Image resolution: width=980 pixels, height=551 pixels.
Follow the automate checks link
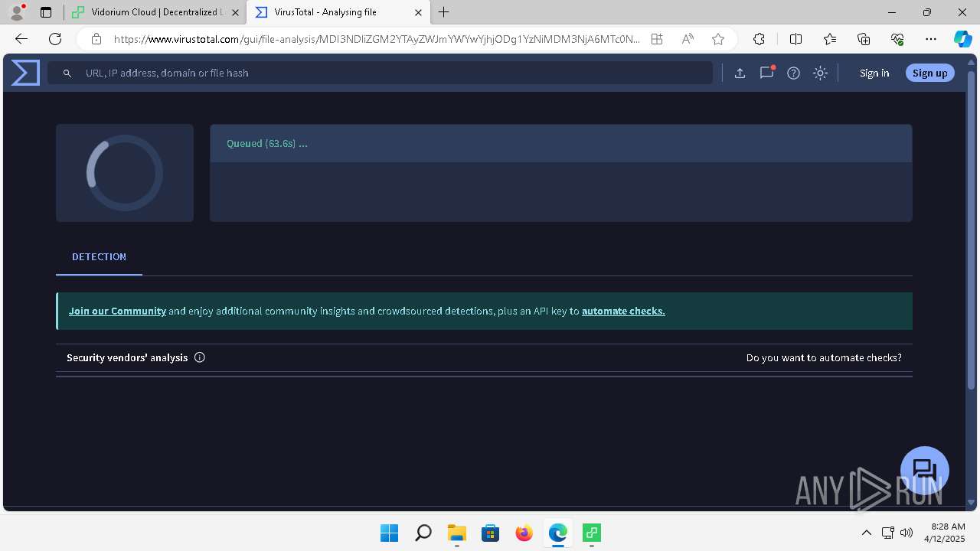point(623,311)
